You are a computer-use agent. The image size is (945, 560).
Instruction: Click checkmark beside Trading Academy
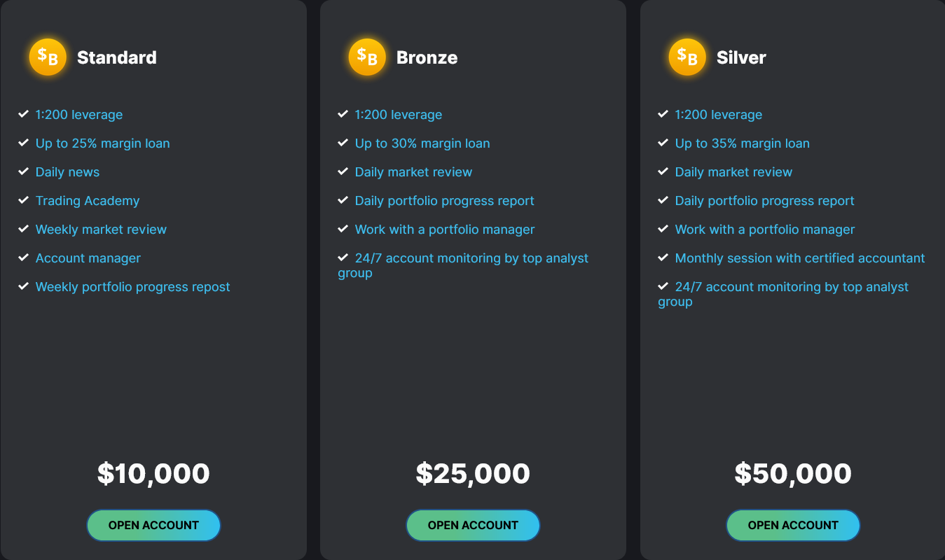click(x=23, y=200)
